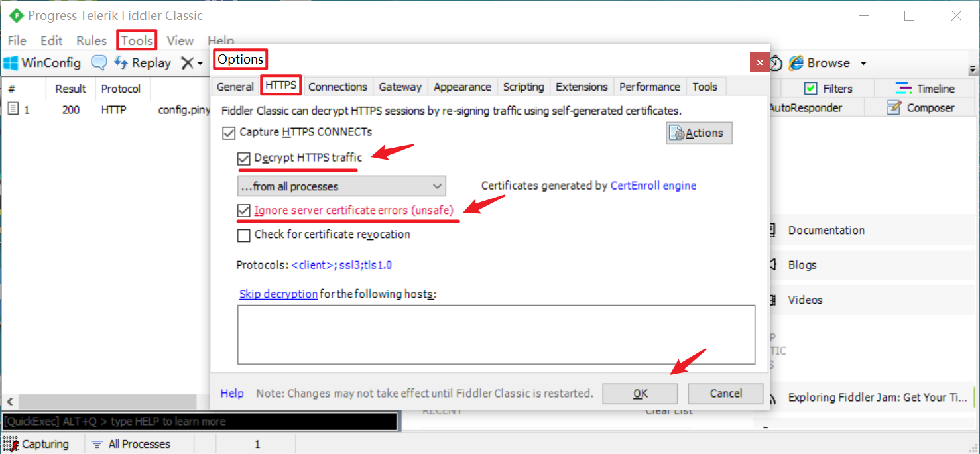Close the Options dialog with red X

point(760,62)
